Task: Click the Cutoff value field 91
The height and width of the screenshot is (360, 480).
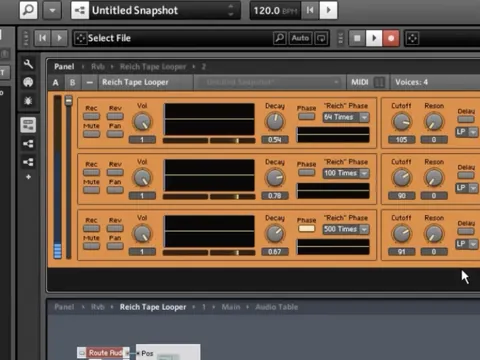Action: tap(401, 252)
